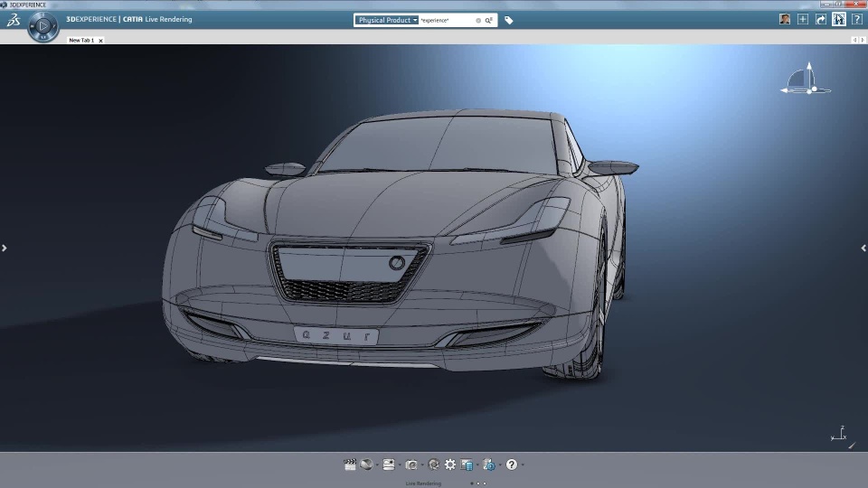Switch to New Tab 1

[x=81, y=40]
